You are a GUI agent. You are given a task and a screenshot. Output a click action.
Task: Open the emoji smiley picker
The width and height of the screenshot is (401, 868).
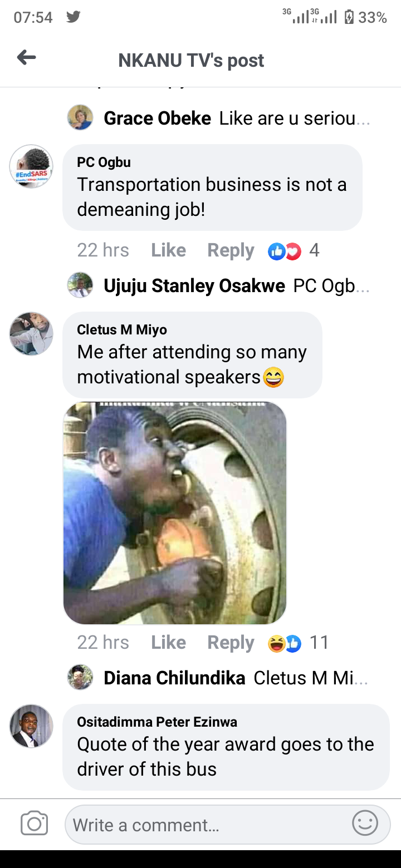tap(365, 823)
